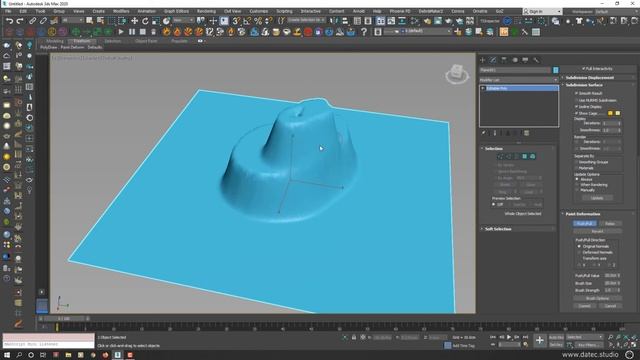Toggle the 3D Snaps icon
Screen dimensions: 640x360
click(x=236, y=20)
